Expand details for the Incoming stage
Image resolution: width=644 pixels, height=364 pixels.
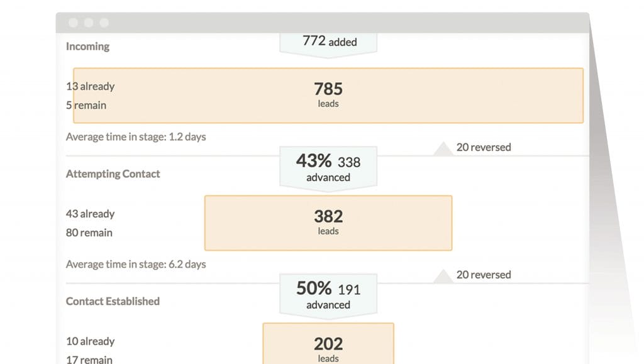pos(87,46)
